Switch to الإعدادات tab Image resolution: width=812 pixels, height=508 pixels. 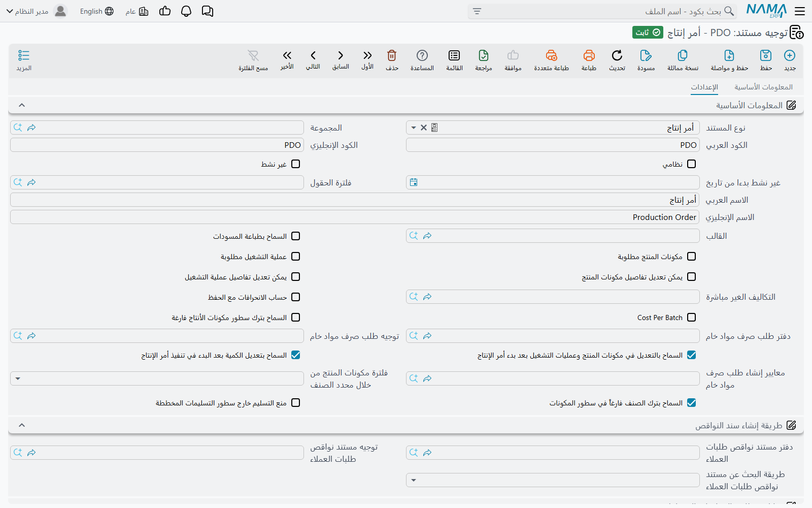click(x=704, y=87)
